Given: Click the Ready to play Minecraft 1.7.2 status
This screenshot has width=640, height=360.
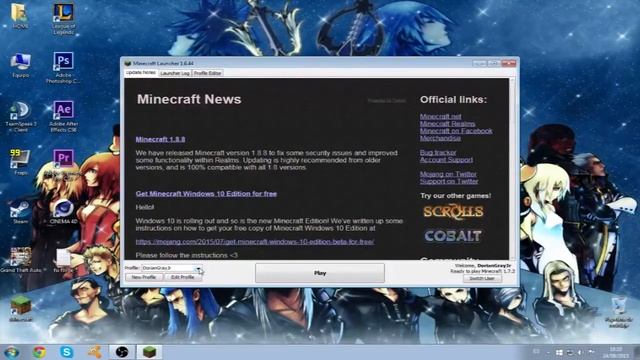Looking at the screenshot, I should [x=482, y=271].
